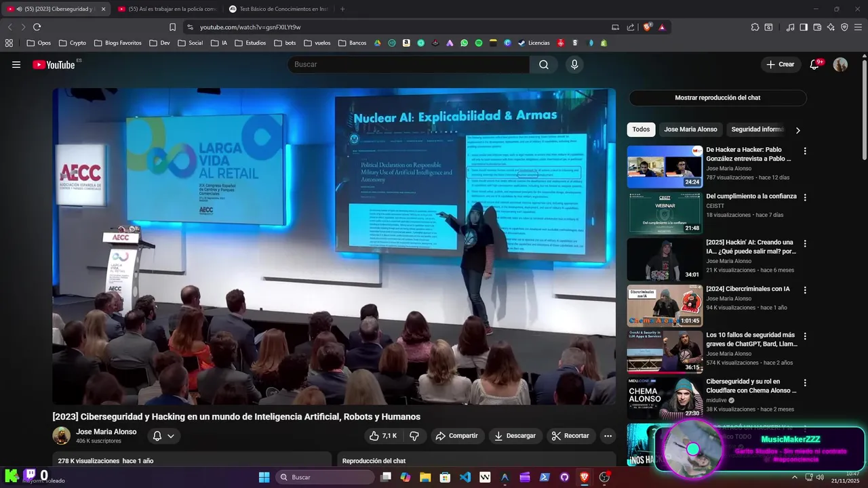Show hidden system tray icons
This screenshot has width=868, height=488.
[795, 477]
